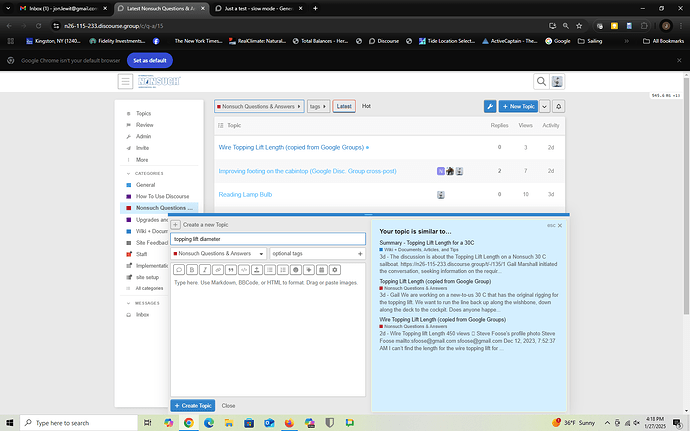Apply italic formatting in the composer

pyautogui.click(x=205, y=270)
